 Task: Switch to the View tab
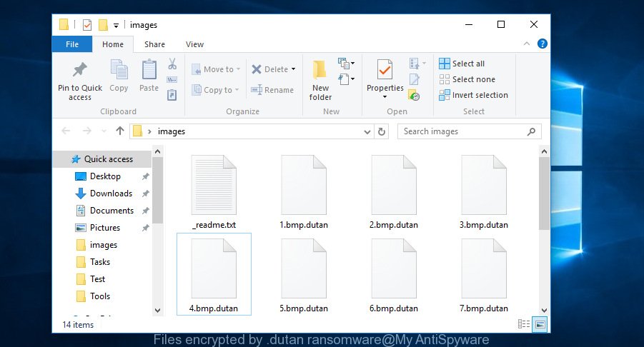[194, 44]
